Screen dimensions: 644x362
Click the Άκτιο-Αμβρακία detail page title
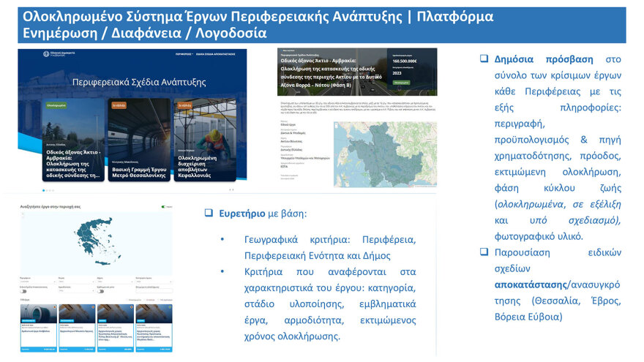click(331, 72)
